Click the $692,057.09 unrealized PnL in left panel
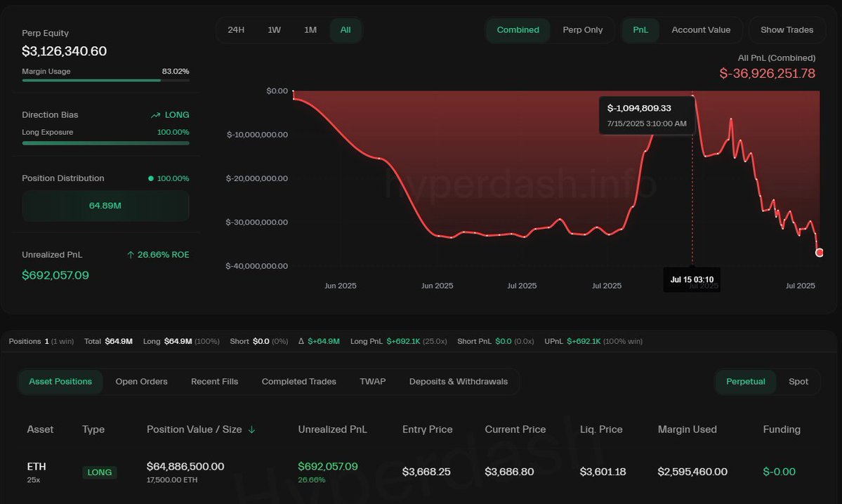 pos(55,275)
